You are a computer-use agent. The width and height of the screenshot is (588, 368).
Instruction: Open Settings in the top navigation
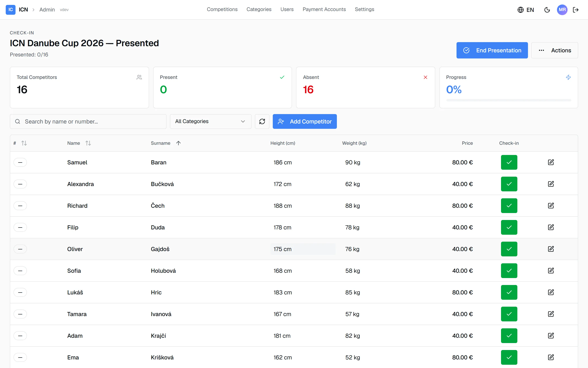364,9
